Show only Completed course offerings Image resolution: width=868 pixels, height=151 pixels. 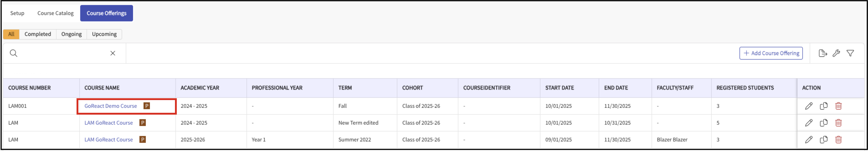[38, 34]
